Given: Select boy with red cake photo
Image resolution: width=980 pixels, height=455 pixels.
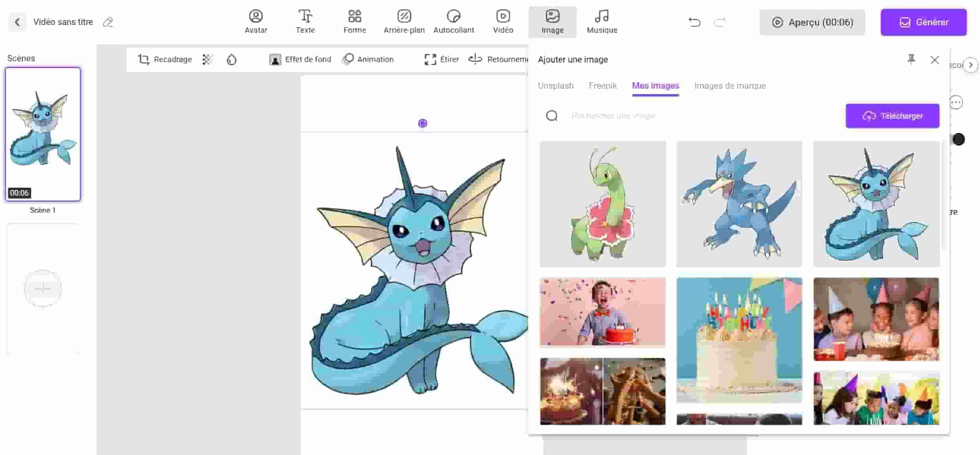Looking at the screenshot, I should point(603,312).
